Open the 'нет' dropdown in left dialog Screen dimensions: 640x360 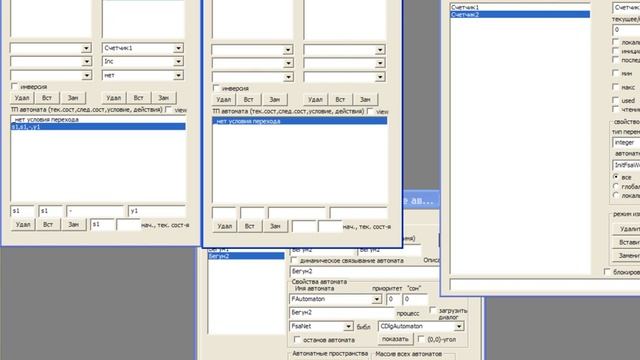coord(178,76)
